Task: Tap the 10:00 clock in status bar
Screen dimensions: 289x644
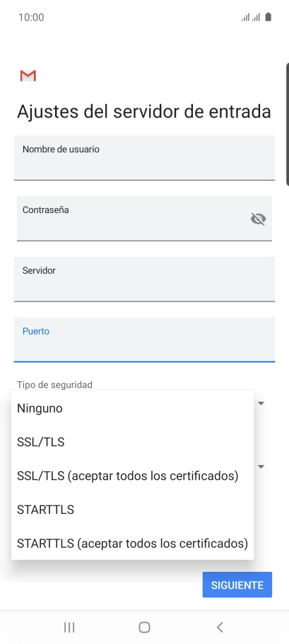Action: pos(31,17)
